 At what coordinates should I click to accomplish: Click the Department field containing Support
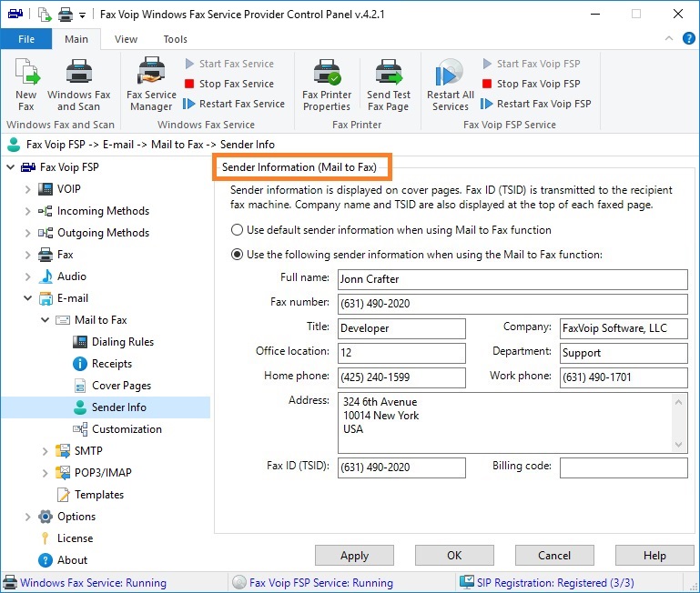624,353
